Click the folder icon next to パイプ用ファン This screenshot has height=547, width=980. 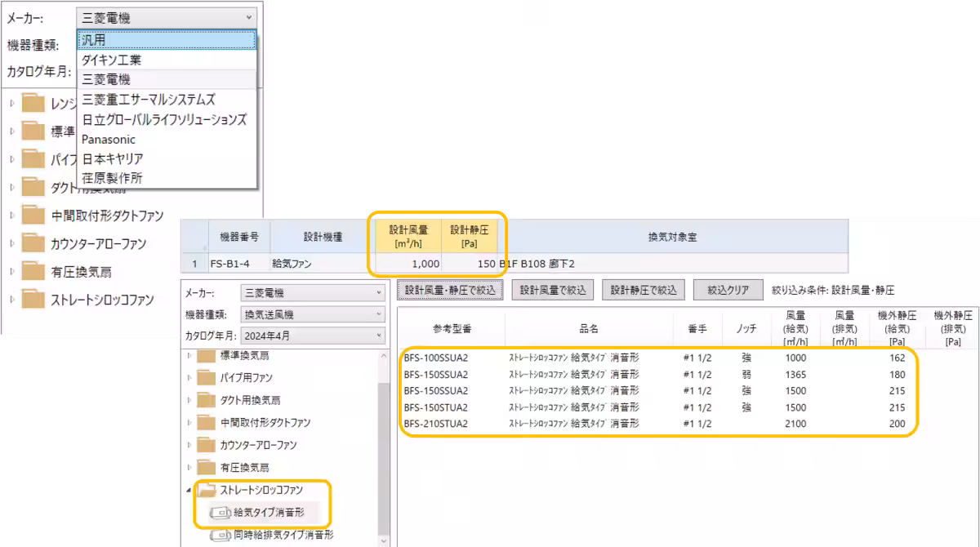pyautogui.click(x=206, y=378)
